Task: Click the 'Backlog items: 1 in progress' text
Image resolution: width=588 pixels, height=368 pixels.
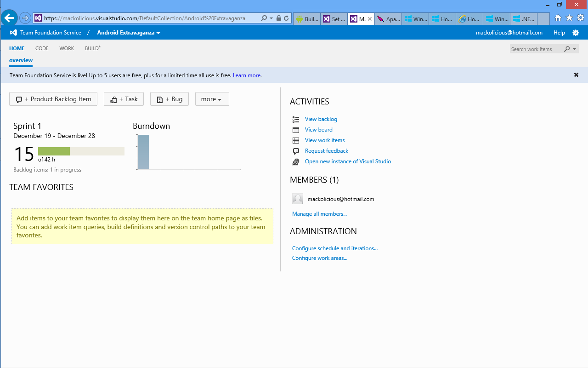Action: (47, 170)
